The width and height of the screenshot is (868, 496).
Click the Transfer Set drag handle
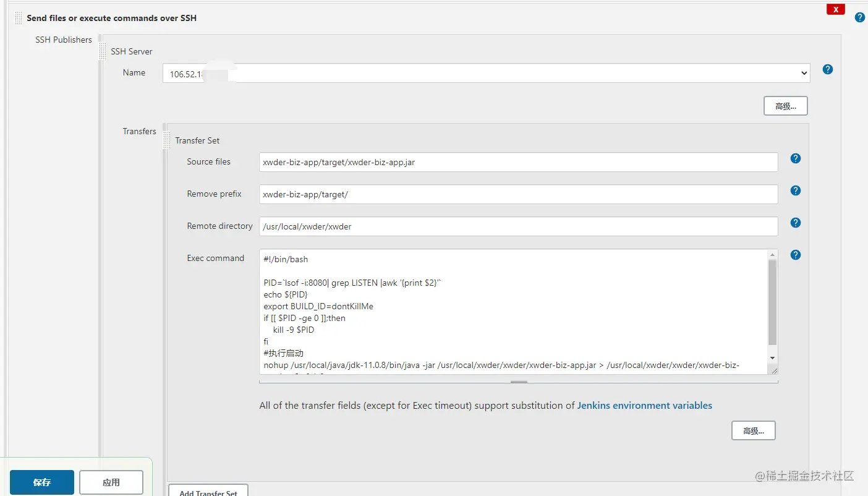coord(166,140)
